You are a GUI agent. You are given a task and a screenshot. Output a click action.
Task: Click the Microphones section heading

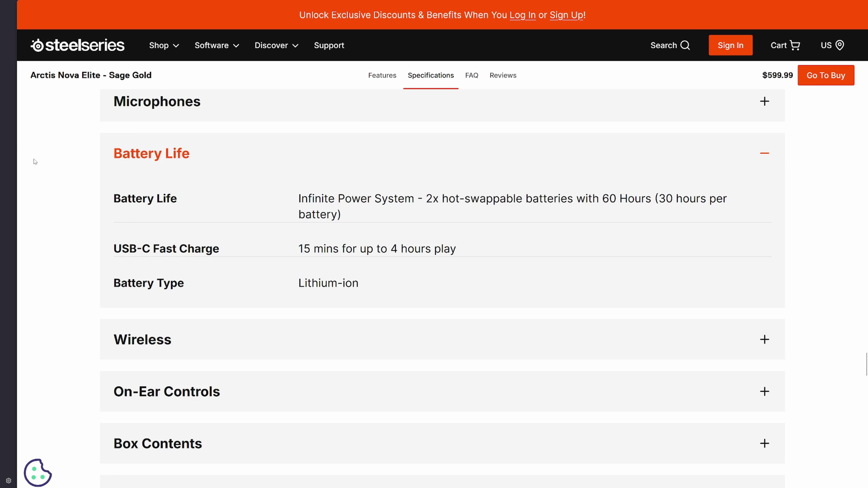pos(157,101)
